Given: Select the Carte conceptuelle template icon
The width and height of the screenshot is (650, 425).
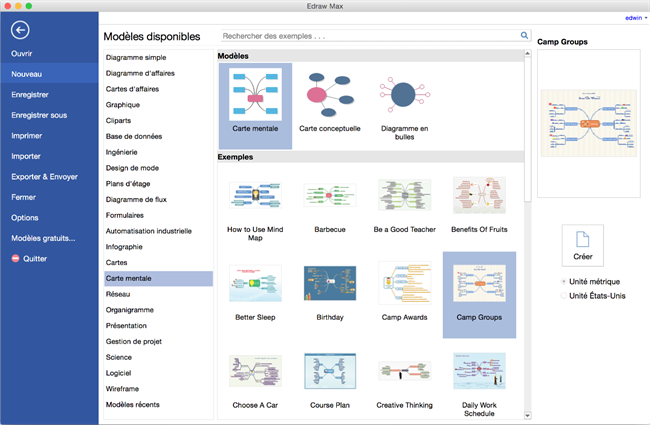Looking at the screenshot, I should coord(330,95).
